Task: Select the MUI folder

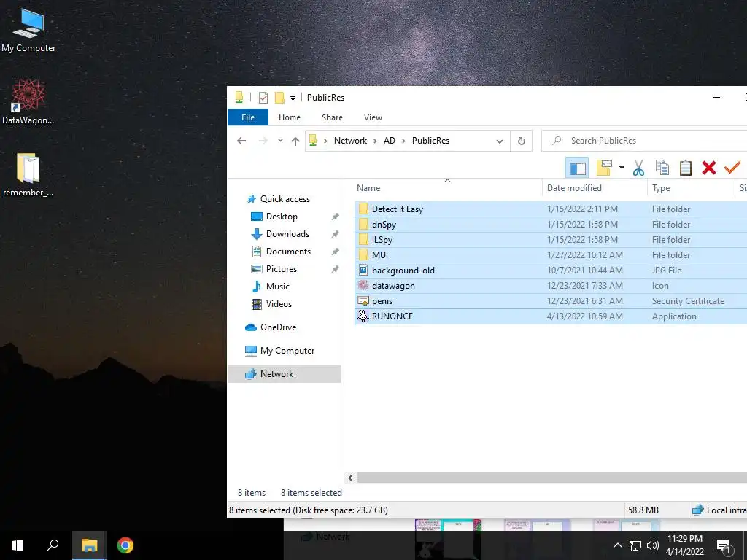Action: coord(551,254)
